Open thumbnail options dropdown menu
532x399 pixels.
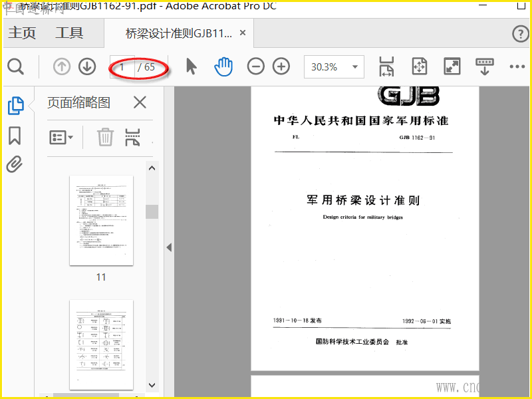[61, 137]
